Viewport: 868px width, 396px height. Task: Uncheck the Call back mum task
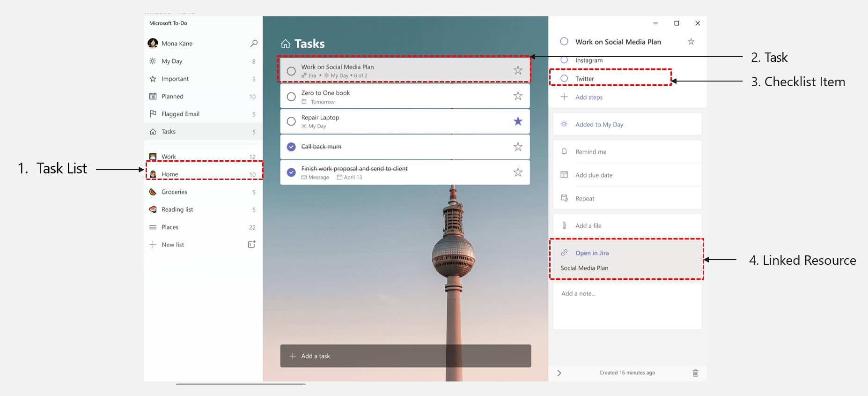pos(291,147)
